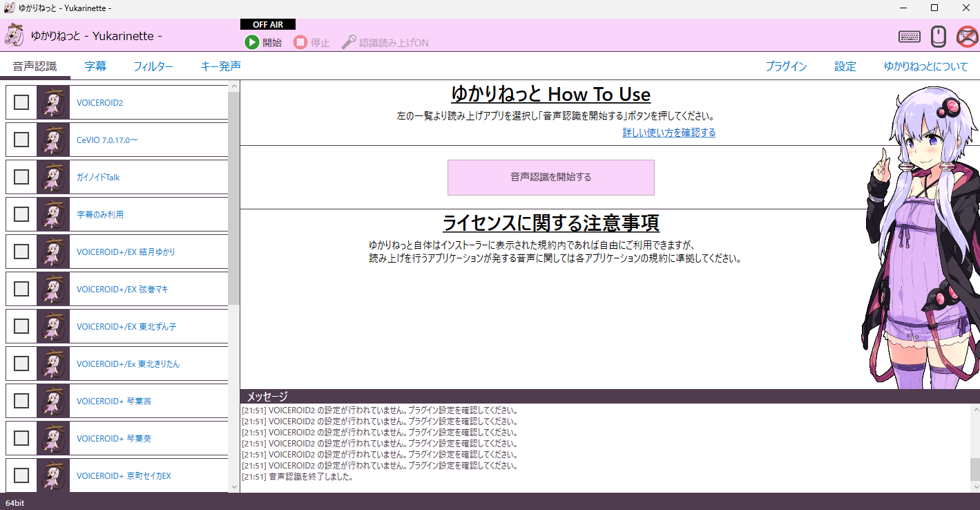Viewport: 980px width, 510px height.
Task: Check the VOICEROID+/EX 弦巻マキ checkbox
Action: coord(21,289)
